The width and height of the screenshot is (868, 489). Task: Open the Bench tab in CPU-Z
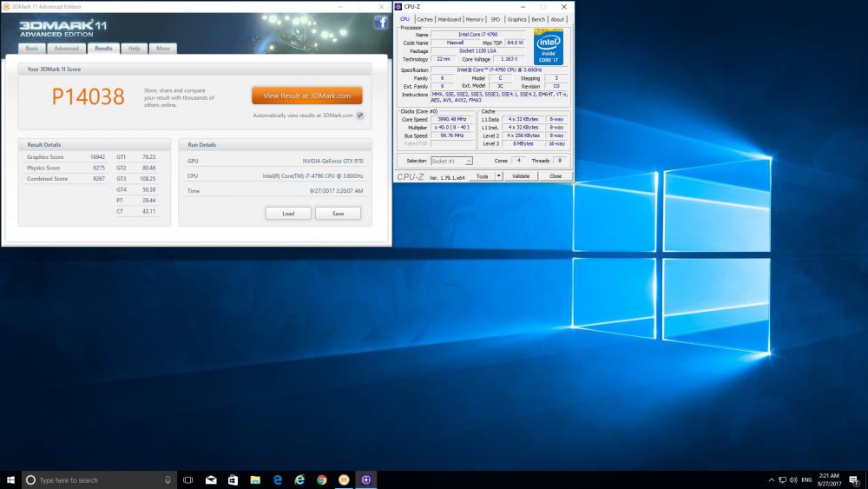[x=538, y=19]
